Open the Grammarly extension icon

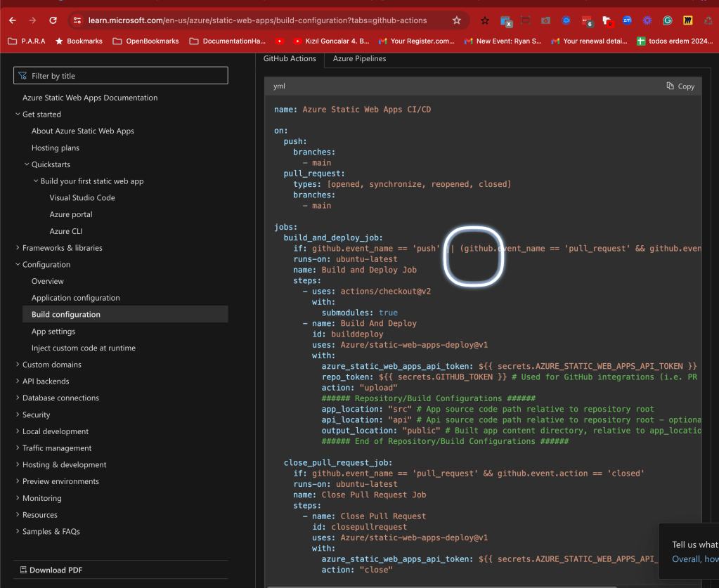pos(668,20)
